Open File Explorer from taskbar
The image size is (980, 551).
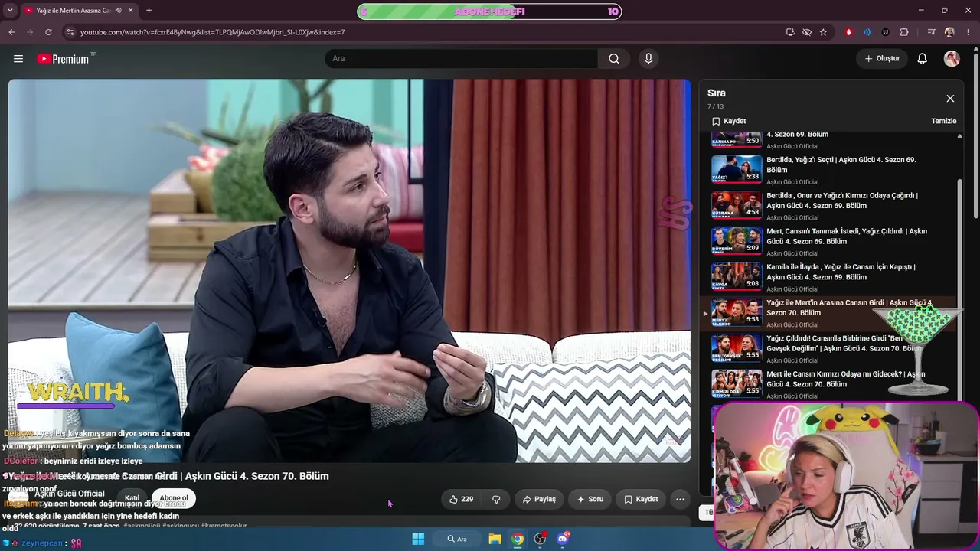point(495,539)
